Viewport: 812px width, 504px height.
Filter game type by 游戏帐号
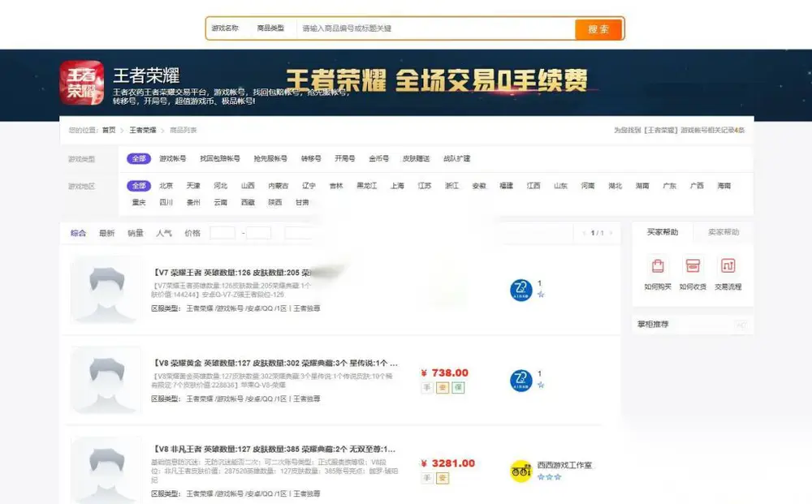[x=172, y=158]
